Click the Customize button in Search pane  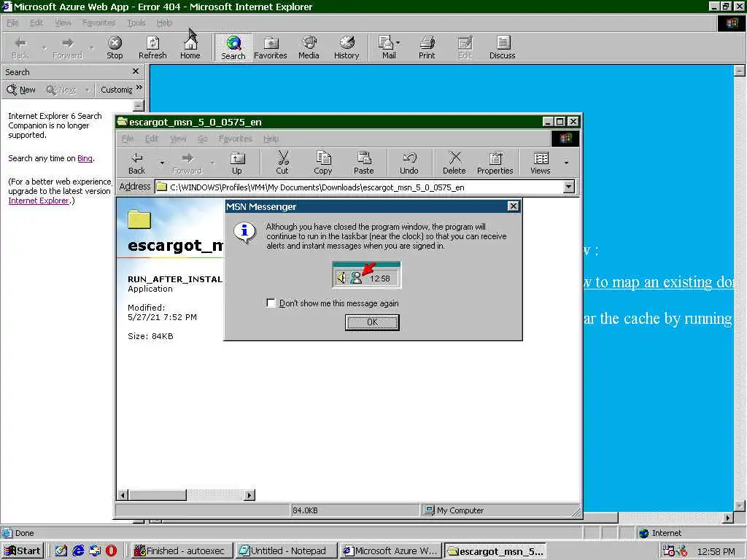tap(116, 90)
